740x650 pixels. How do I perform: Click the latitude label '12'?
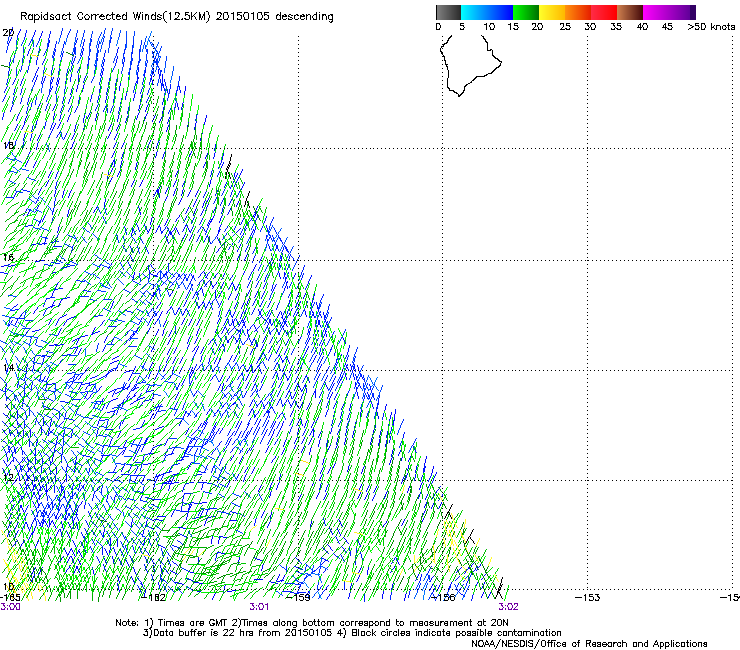[x=8, y=477]
